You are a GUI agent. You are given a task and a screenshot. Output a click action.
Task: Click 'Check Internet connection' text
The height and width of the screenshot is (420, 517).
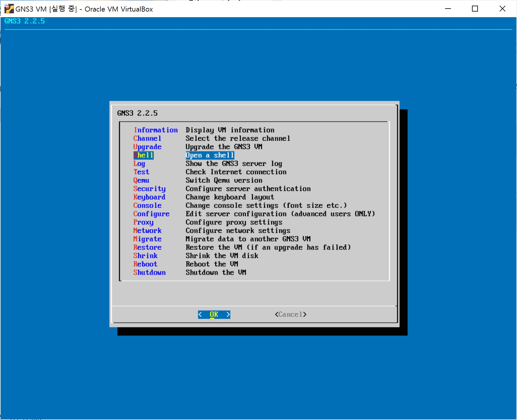pos(236,172)
